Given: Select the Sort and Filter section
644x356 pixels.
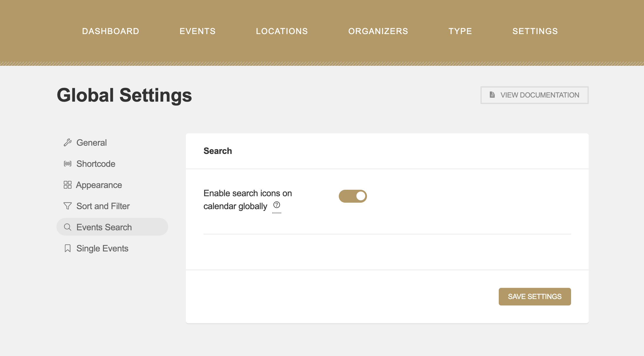Looking at the screenshot, I should tap(103, 206).
